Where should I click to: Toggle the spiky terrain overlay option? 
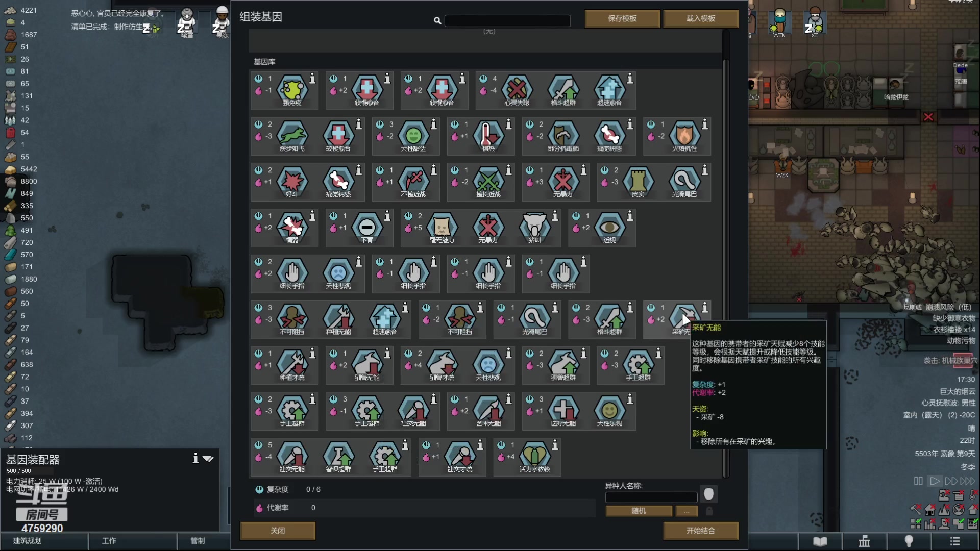tap(944, 509)
